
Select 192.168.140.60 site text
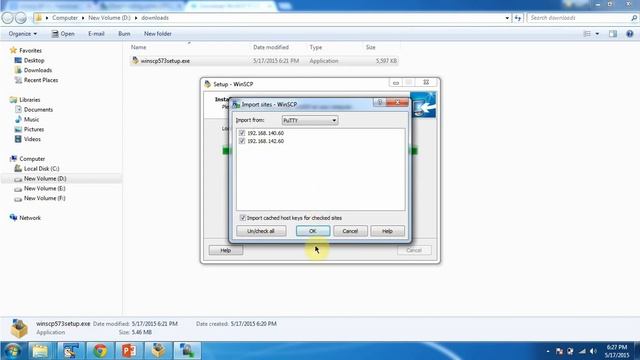pos(265,133)
